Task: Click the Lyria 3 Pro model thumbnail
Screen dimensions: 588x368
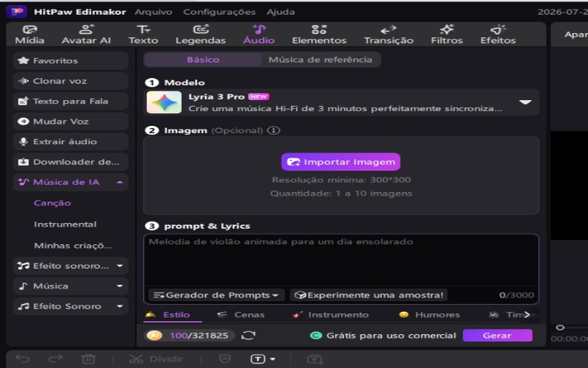Action: [x=164, y=102]
